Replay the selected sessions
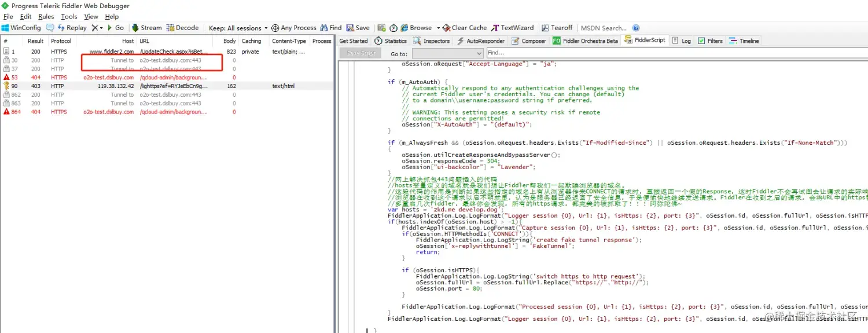Image resolution: width=868 pixels, height=333 pixels. [x=72, y=28]
